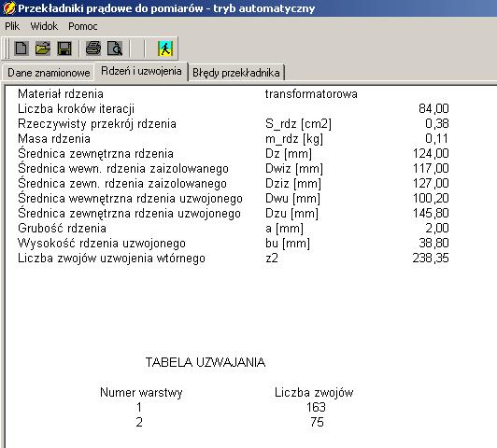Switch to Dane znamionowe tab
Screen dimensions: 497x448
tap(49, 73)
